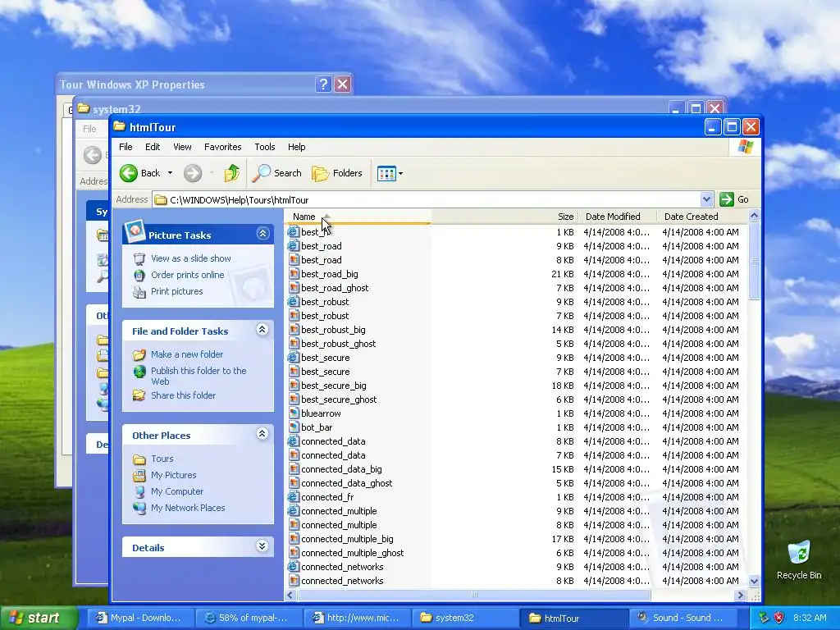This screenshot has width=840, height=630.
Task: Click the horizontal scrollbar right arrow
Action: tap(741, 595)
